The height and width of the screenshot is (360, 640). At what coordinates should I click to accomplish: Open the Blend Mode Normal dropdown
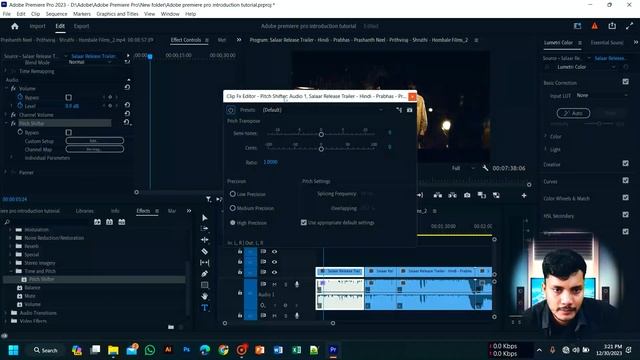pos(90,62)
